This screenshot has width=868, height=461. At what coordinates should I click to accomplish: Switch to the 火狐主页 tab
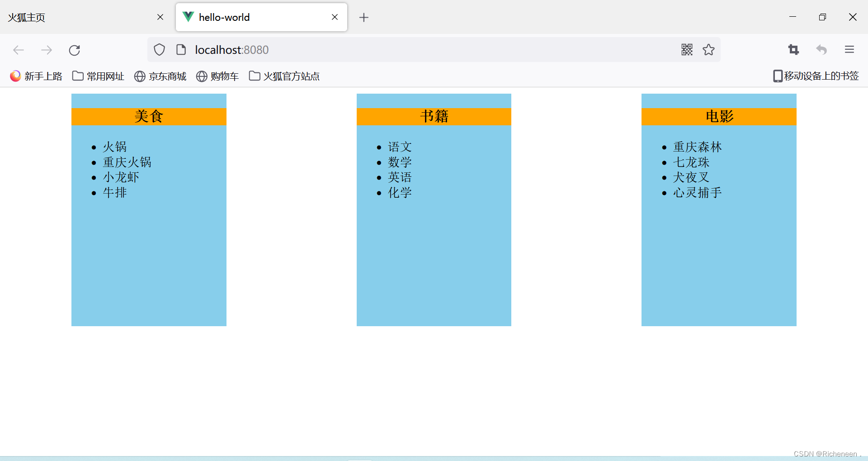(x=86, y=17)
